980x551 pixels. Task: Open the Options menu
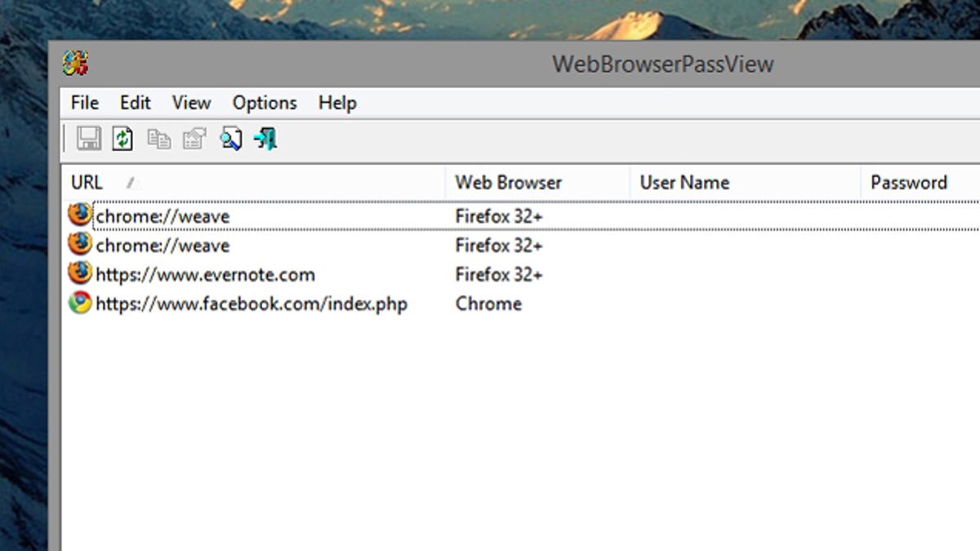[265, 103]
